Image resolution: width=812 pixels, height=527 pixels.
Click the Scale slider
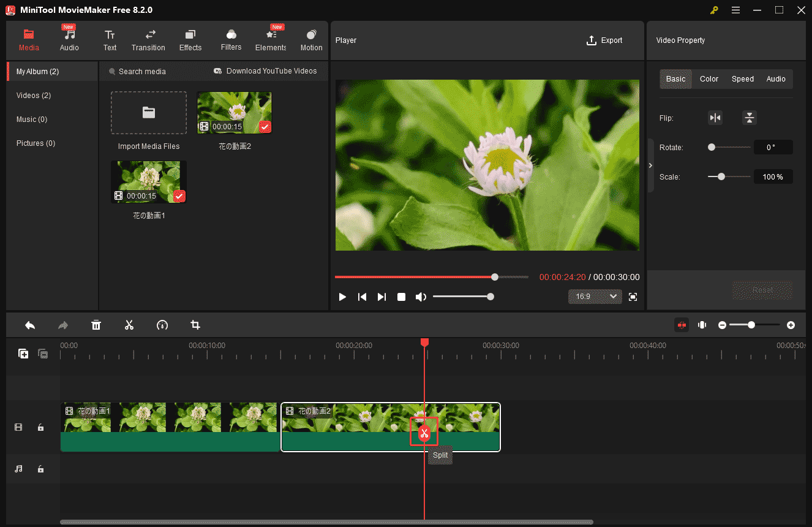(x=729, y=176)
